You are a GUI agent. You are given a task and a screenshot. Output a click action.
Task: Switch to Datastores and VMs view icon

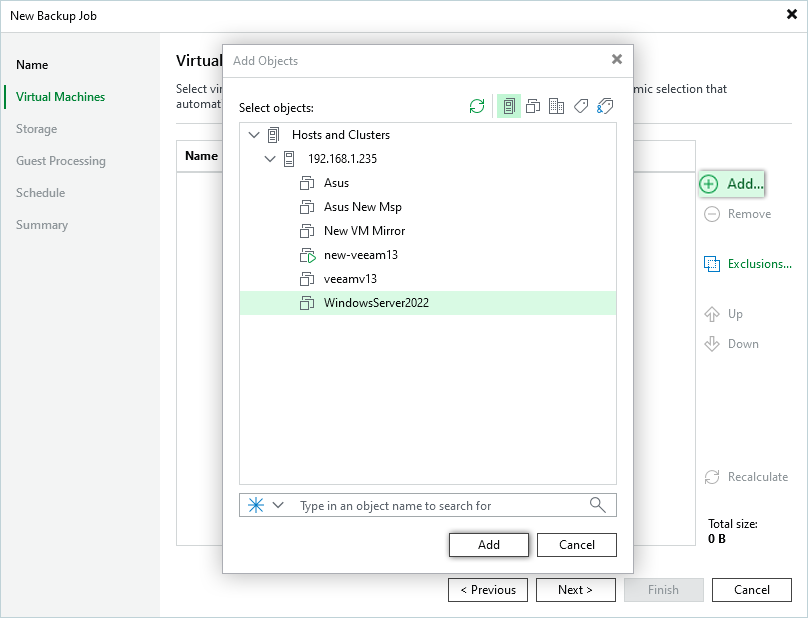tap(557, 106)
